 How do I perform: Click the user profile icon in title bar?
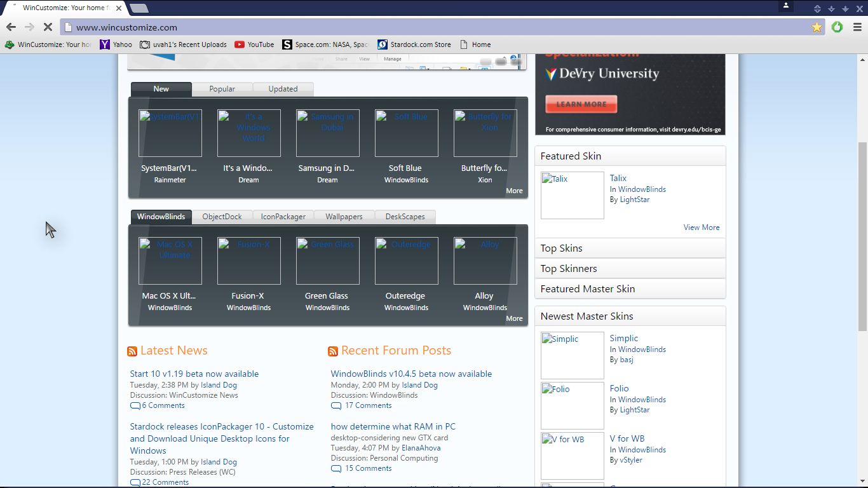pos(786,6)
